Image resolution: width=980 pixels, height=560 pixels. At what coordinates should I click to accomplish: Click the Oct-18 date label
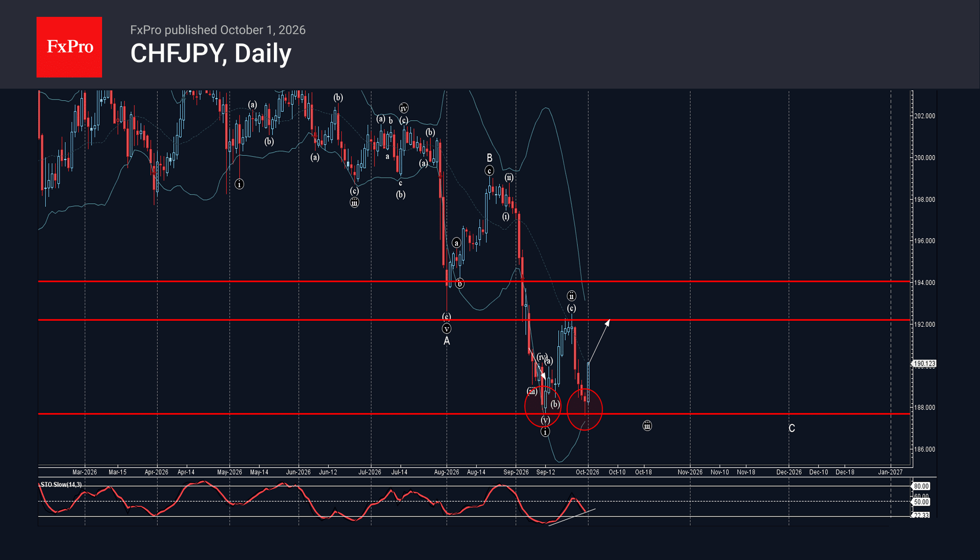click(643, 472)
